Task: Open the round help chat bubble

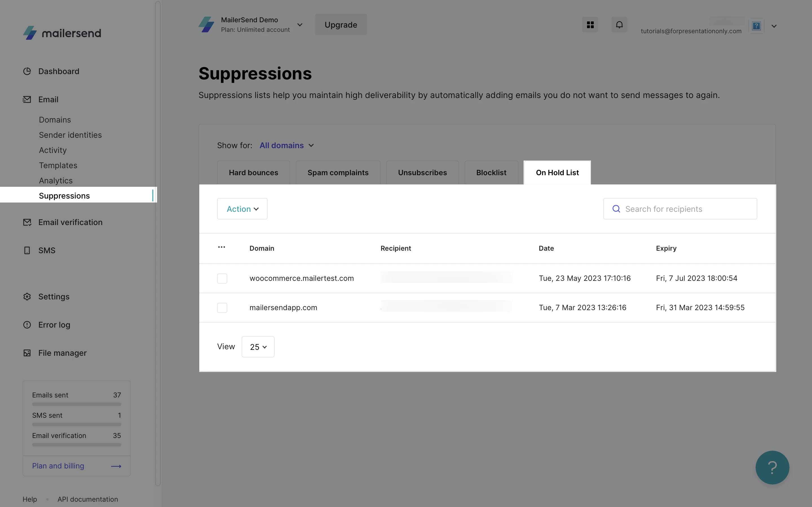Action: point(772,468)
